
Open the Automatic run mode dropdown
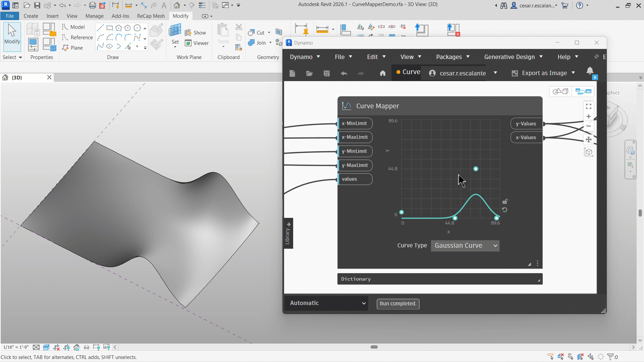[x=327, y=303]
